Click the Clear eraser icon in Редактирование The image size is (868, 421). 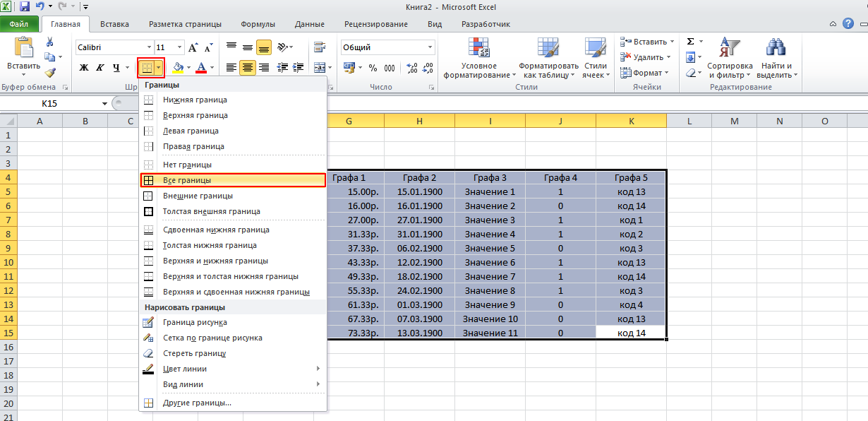click(x=690, y=73)
